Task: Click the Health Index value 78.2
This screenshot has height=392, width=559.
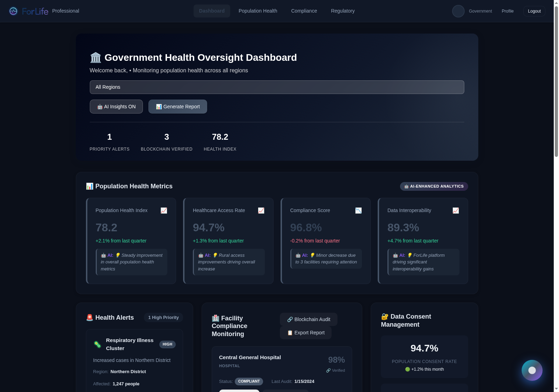Action: pyautogui.click(x=220, y=137)
